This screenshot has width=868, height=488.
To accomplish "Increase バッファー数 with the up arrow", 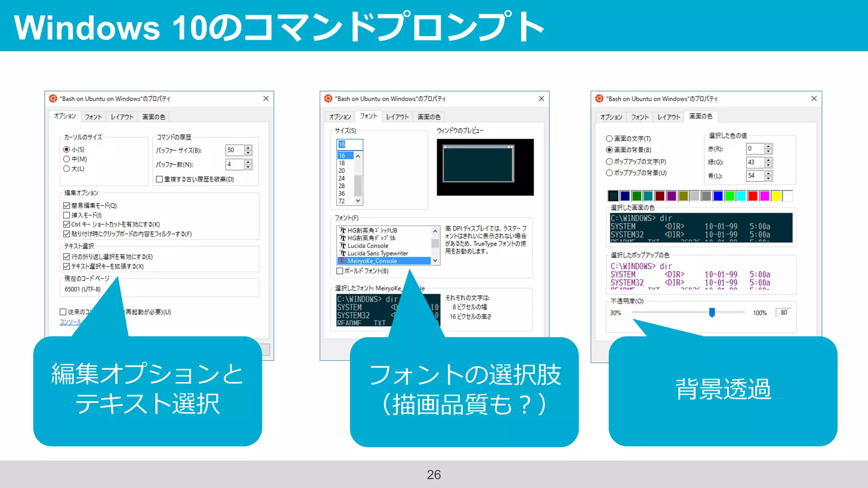I will pyautogui.click(x=248, y=162).
